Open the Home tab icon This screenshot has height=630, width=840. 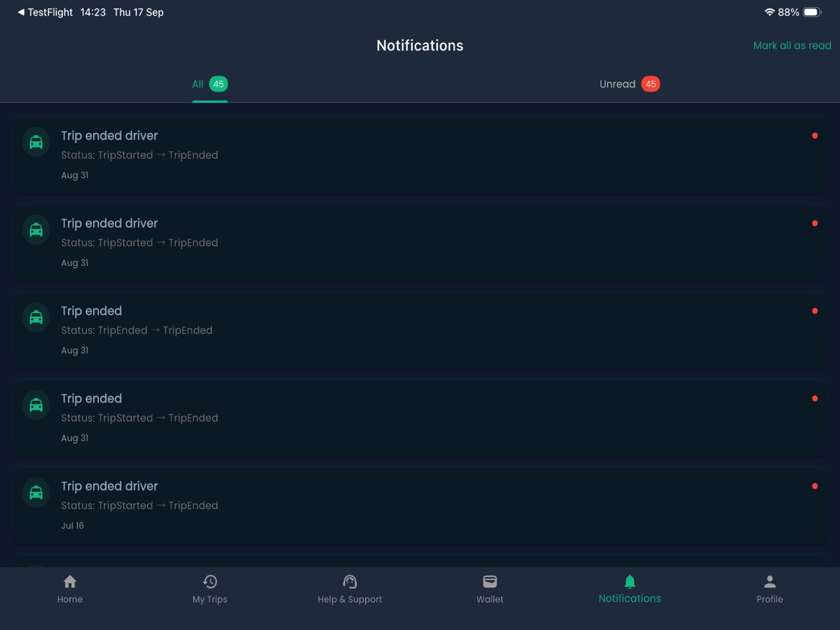click(70, 581)
